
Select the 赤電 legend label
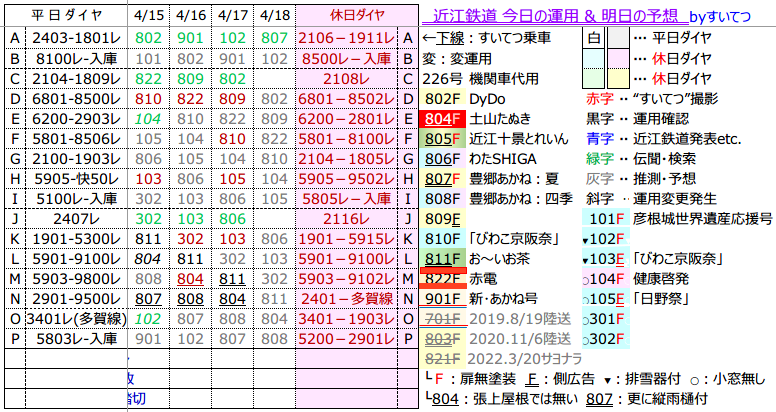(x=483, y=279)
